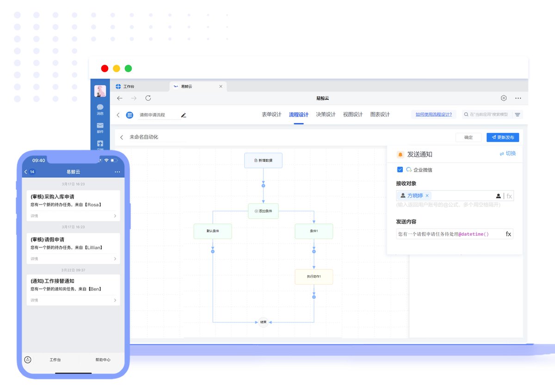Screen dimensions: 555x392
Task: Click the bell icon beside 发送通知
Action: point(401,154)
